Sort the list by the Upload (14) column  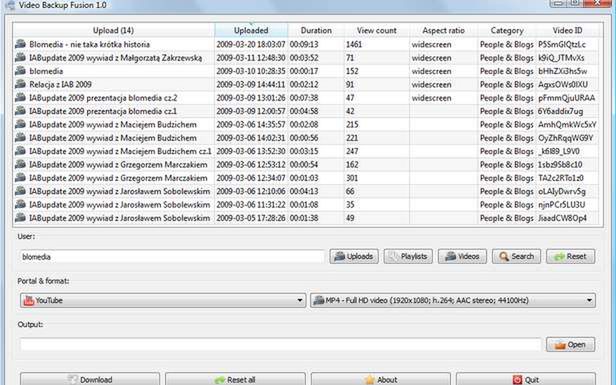click(x=114, y=30)
